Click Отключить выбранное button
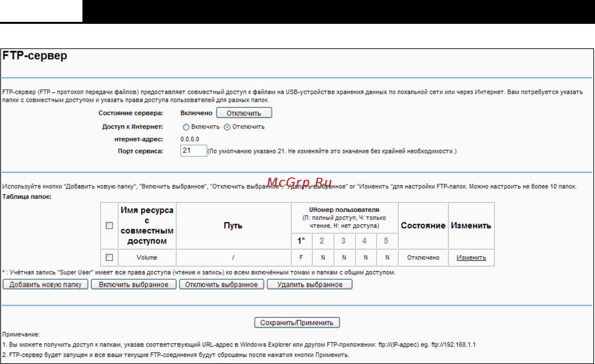This screenshot has width=595, height=364. [221, 285]
